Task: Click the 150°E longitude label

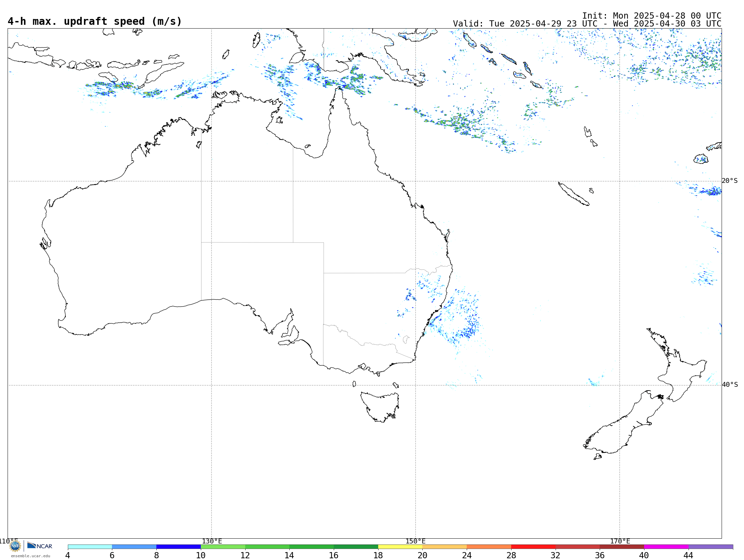Action: coord(415,541)
